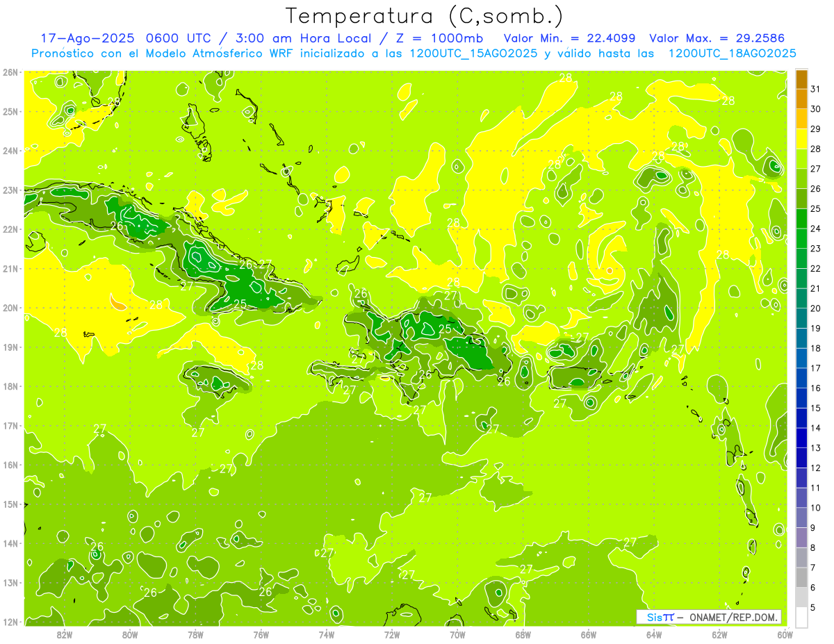
Task: Click the 1200UTC_15AGO2025 initialization time
Action: 473,53
